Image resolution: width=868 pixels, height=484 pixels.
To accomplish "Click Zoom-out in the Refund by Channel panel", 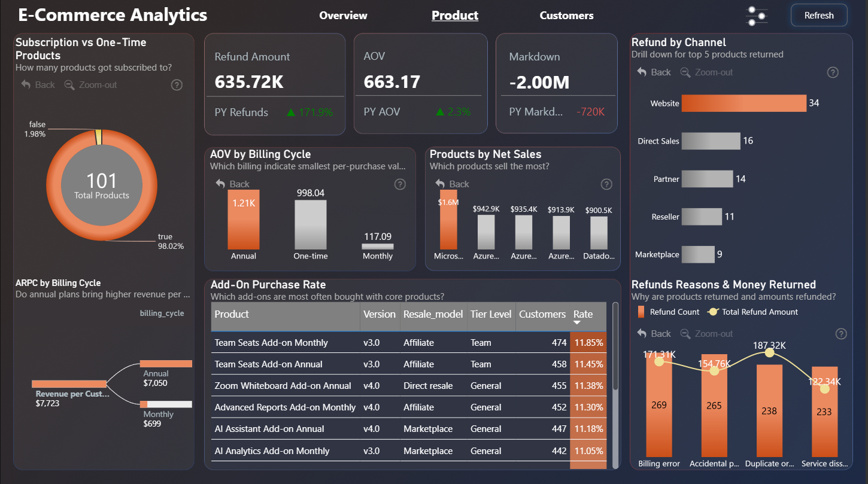I will pyautogui.click(x=707, y=72).
